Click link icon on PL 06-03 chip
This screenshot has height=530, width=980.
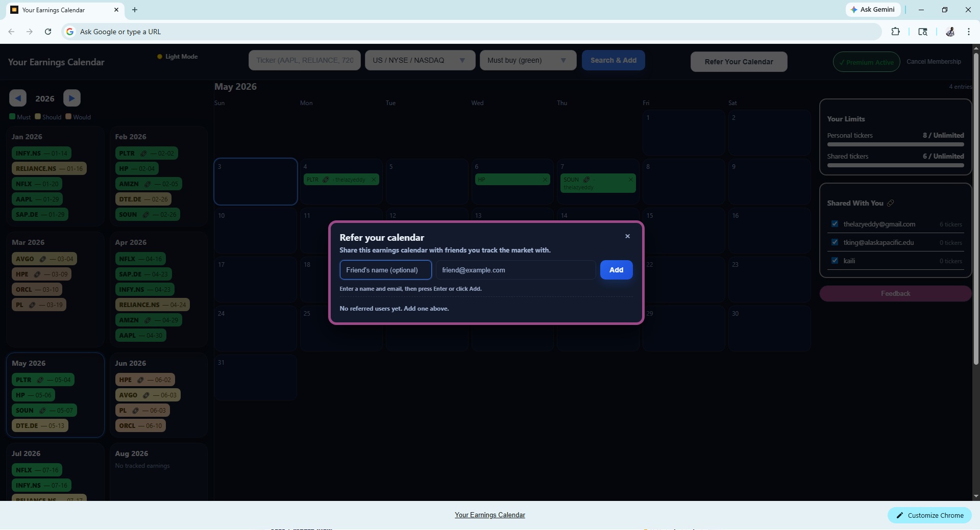click(x=135, y=410)
